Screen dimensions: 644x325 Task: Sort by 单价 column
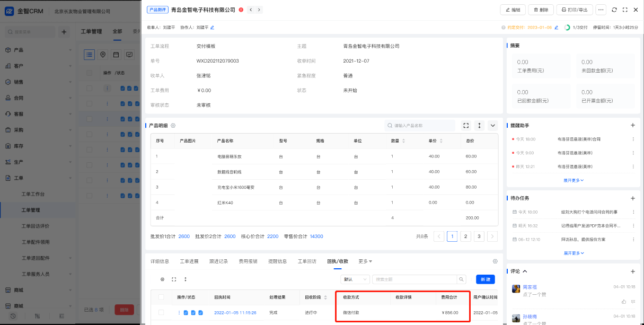[x=441, y=141]
